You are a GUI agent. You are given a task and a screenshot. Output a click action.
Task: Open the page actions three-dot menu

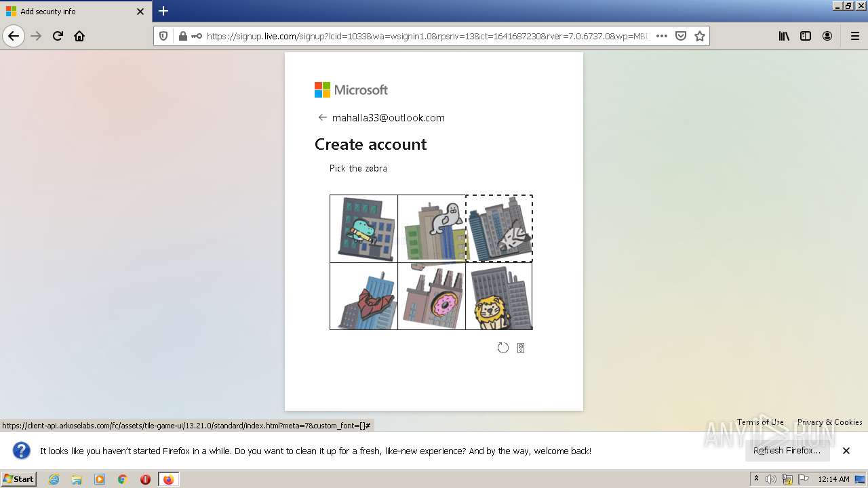click(x=662, y=36)
